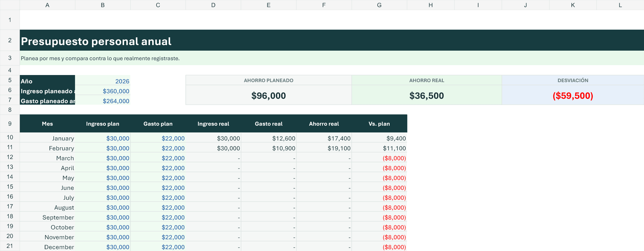Click the 'AHORRO REAL' card label
Viewport: 644px width, 251px height.
tap(427, 81)
